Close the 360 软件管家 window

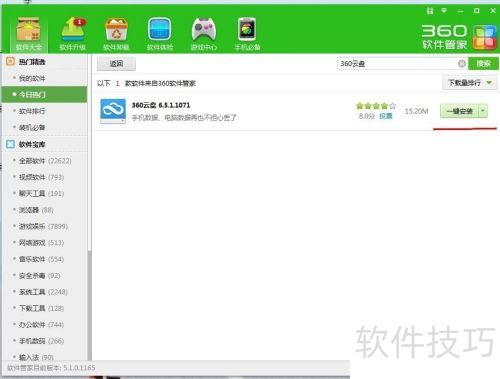pos(493,11)
